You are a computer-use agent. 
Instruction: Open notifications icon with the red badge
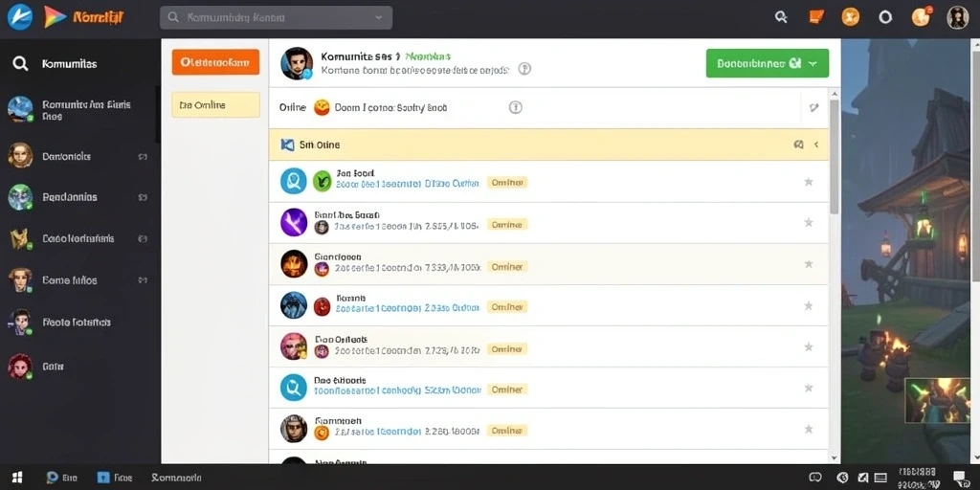(922, 16)
